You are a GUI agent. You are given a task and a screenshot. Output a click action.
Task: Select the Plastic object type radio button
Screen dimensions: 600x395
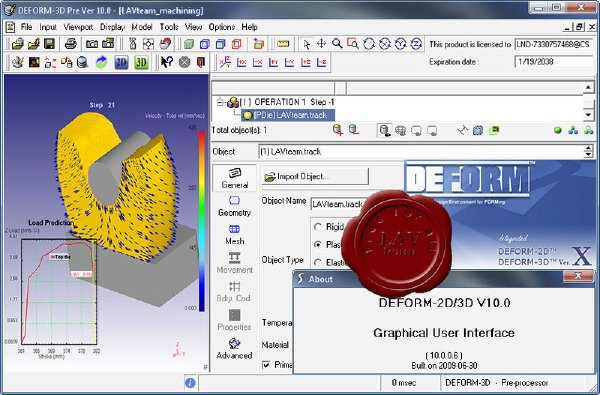tap(318, 245)
